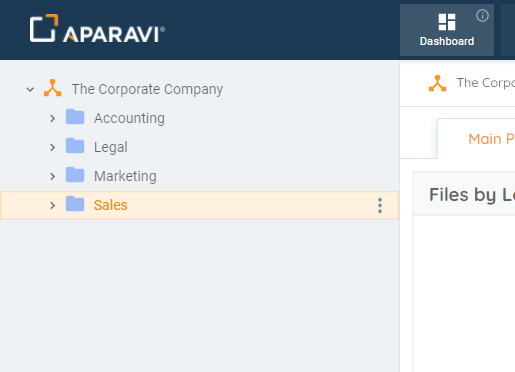Select the Marketing tree item label
This screenshot has width=515, height=372.
pyautogui.click(x=125, y=176)
